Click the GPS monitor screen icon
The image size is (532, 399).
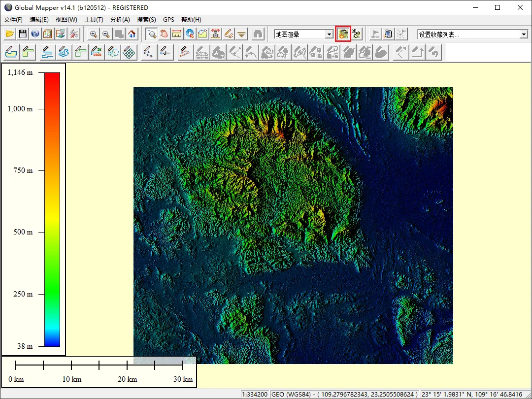tap(388, 34)
